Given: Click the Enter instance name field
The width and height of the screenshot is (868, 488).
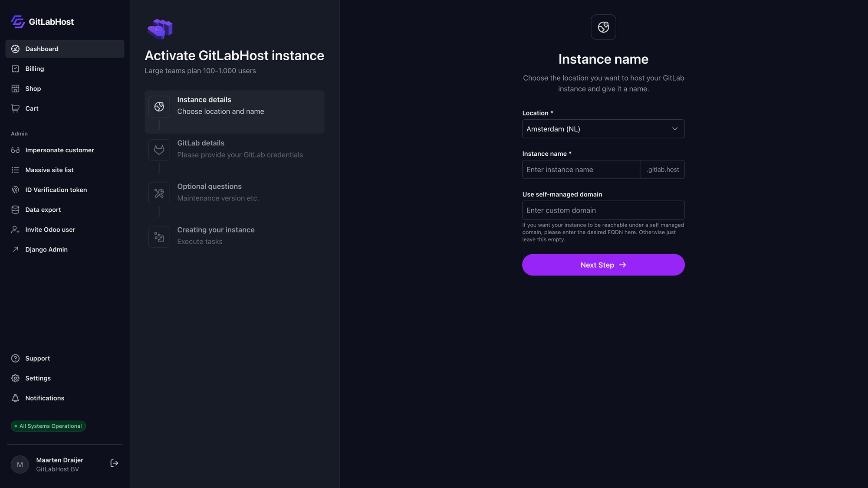Looking at the screenshot, I should pyautogui.click(x=581, y=170).
